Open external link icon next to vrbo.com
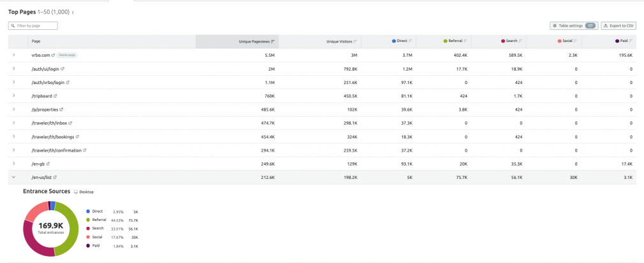 click(x=54, y=55)
